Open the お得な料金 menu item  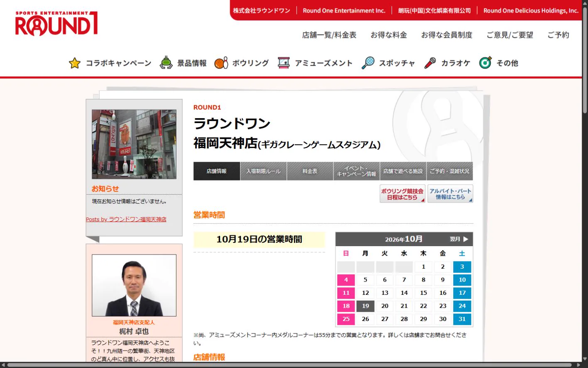[x=389, y=35]
